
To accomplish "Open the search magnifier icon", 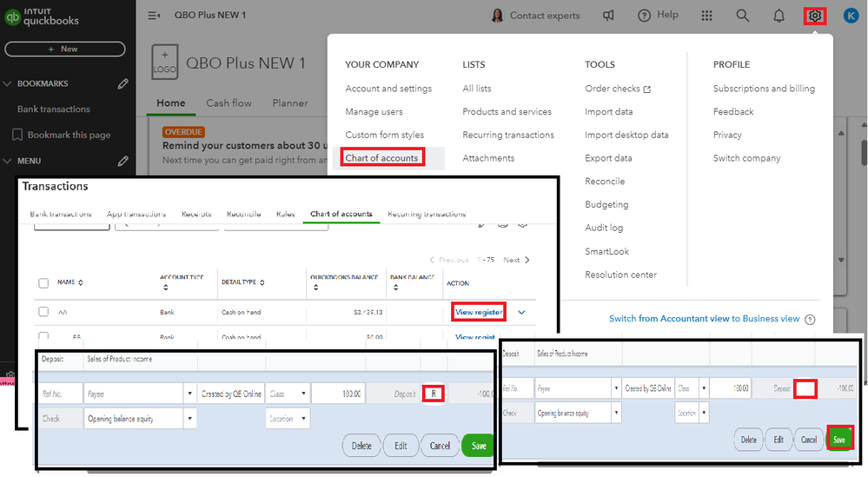I will [742, 16].
